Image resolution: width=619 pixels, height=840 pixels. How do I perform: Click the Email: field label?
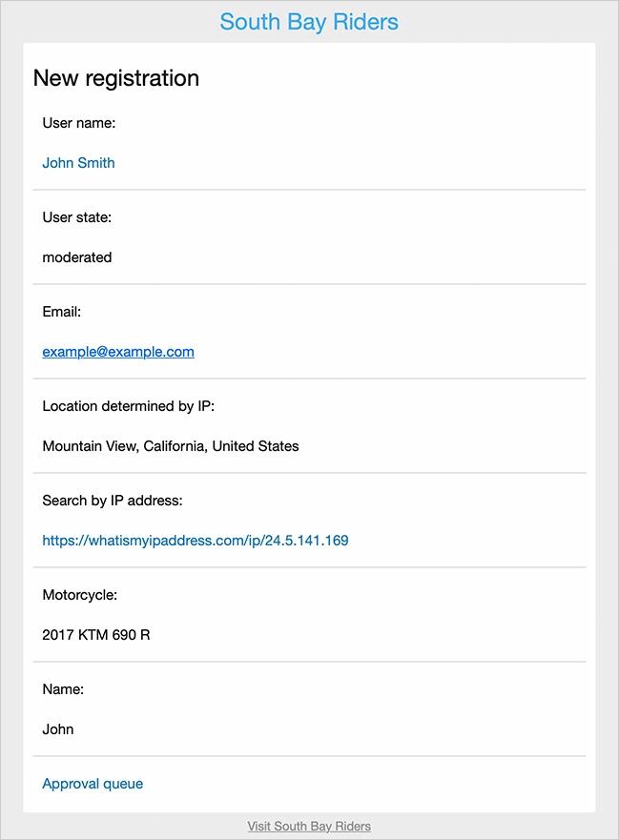pyautogui.click(x=62, y=312)
